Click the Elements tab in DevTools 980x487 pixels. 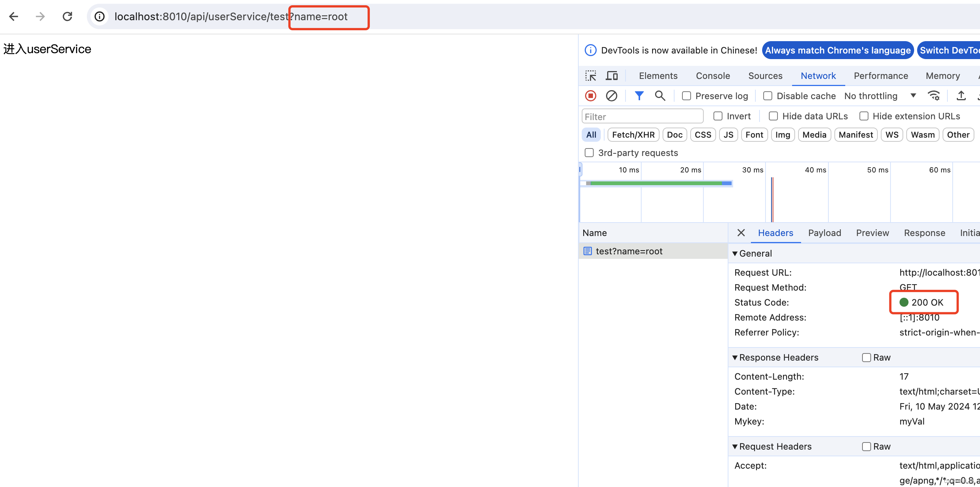coord(658,76)
